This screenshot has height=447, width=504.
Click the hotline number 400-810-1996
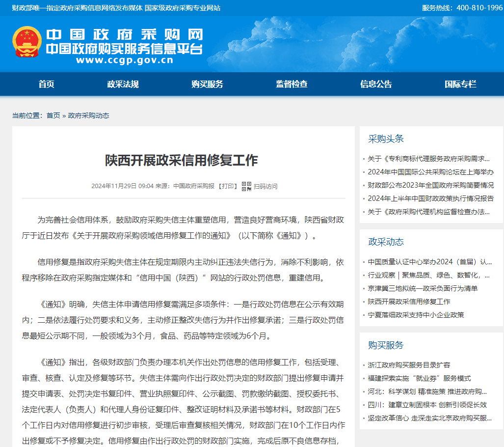pos(479,8)
